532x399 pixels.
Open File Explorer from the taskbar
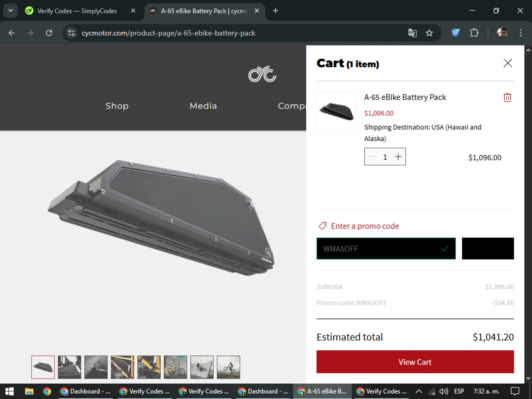click(x=29, y=391)
